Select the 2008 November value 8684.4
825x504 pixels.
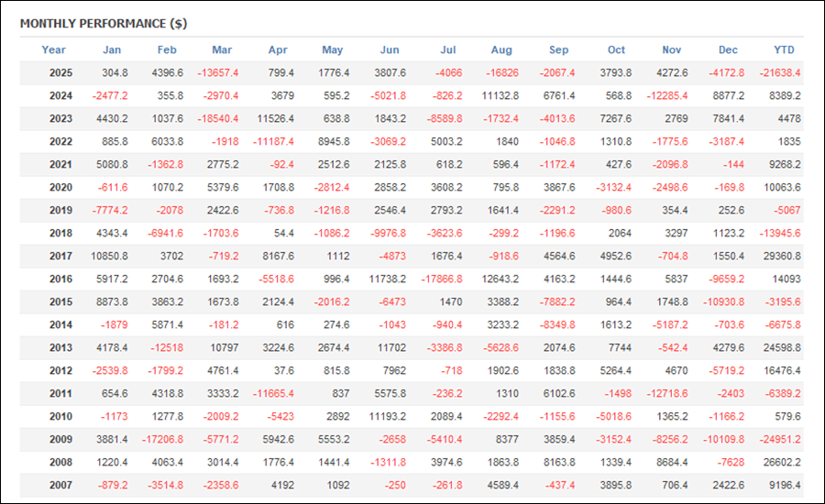[x=671, y=462]
